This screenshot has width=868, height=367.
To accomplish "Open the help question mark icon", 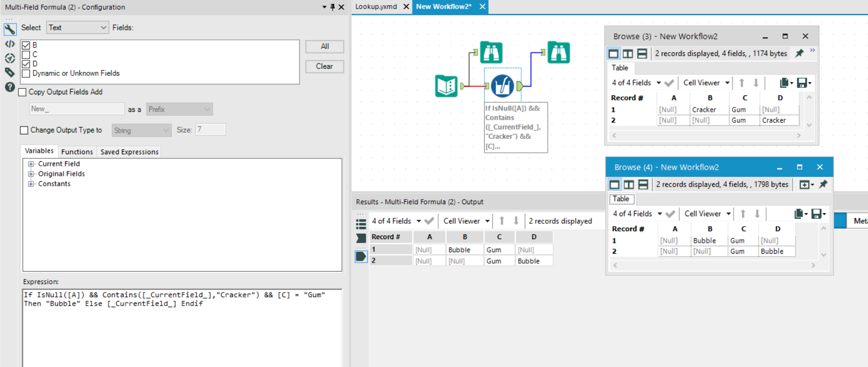I will (9, 87).
